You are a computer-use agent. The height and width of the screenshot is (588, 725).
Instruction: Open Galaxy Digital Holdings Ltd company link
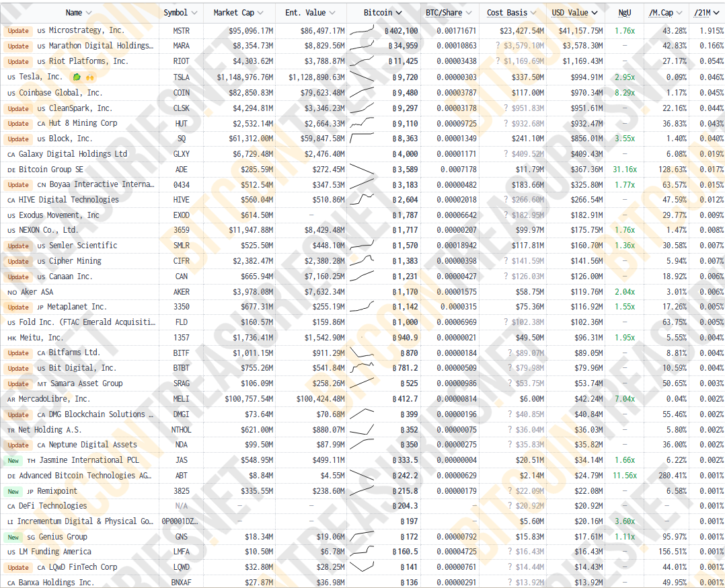tap(73, 154)
